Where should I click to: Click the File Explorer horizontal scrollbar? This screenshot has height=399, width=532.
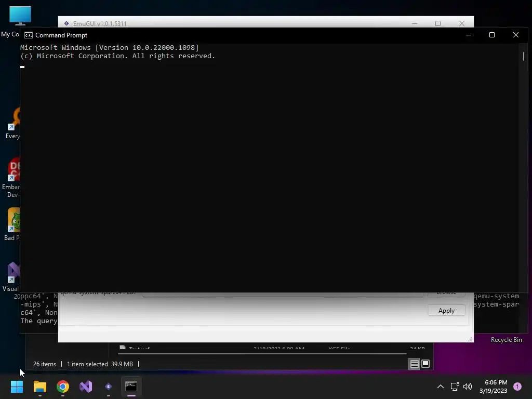[x=262, y=353]
